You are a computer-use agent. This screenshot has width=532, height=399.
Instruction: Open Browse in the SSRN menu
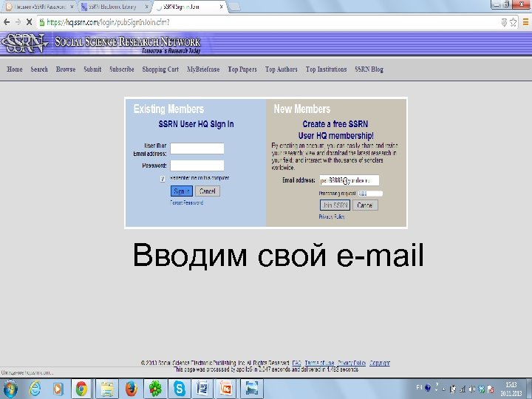pyautogui.click(x=66, y=69)
